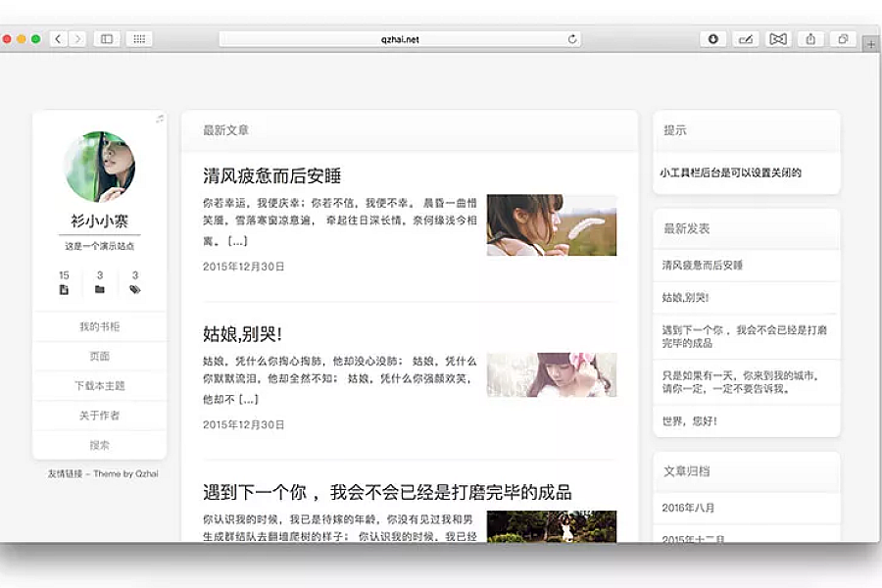Open the downloads icon in the toolbar

(x=712, y=39)
